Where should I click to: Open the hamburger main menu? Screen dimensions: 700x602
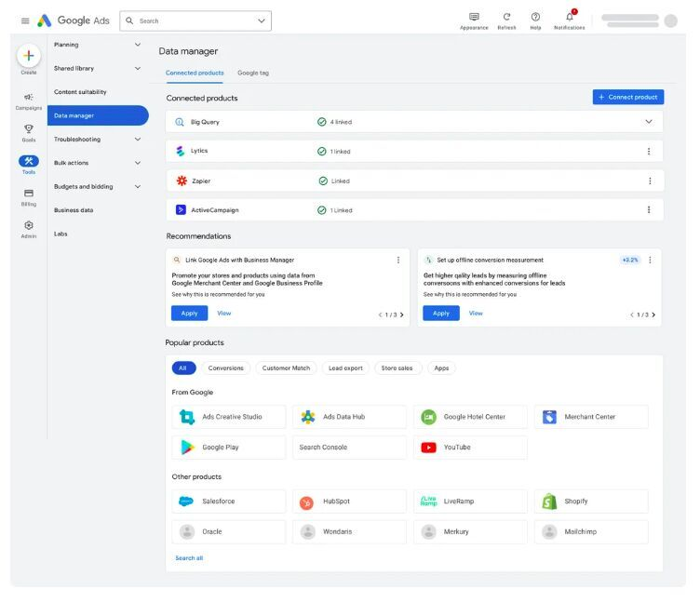(x=25, y=21)
